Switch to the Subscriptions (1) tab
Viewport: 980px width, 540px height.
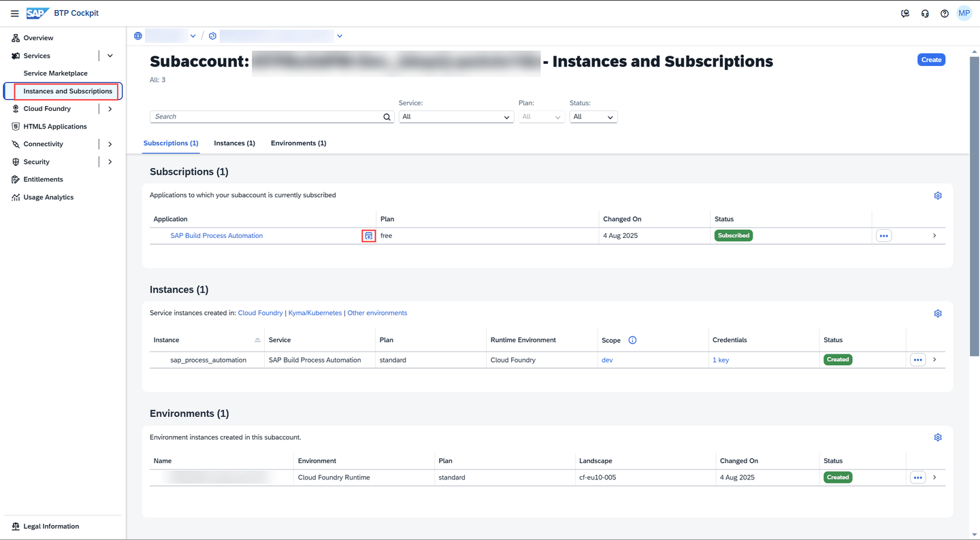[171, 144]
